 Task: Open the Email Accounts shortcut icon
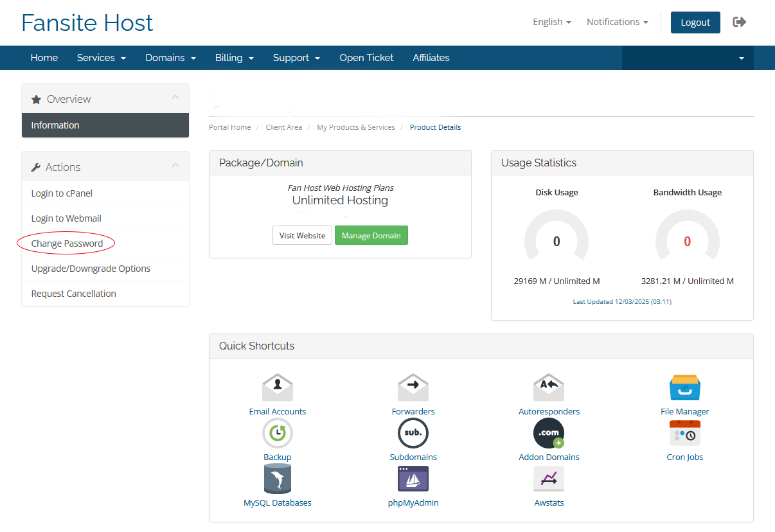278,389
